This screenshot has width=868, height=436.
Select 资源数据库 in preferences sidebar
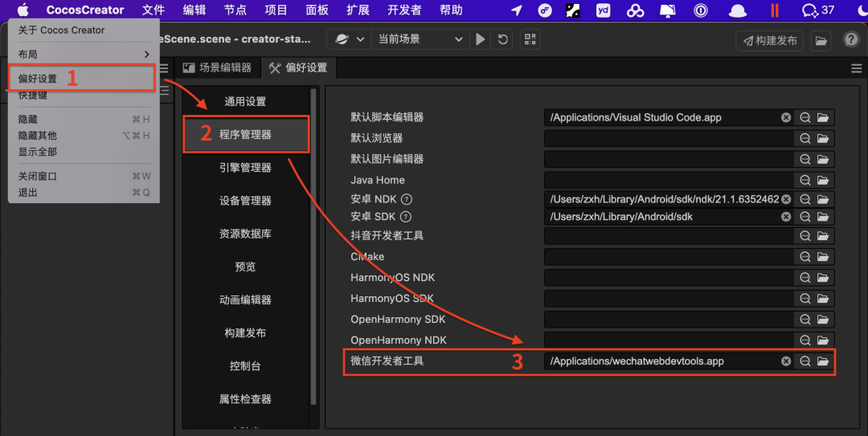pyautogui.click(x=245, y=234)
